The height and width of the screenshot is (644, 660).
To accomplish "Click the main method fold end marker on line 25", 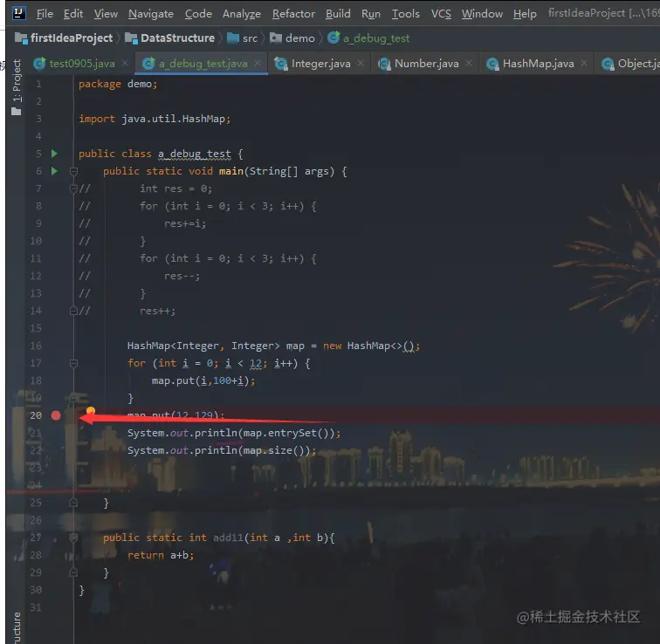I will (73, 503).
